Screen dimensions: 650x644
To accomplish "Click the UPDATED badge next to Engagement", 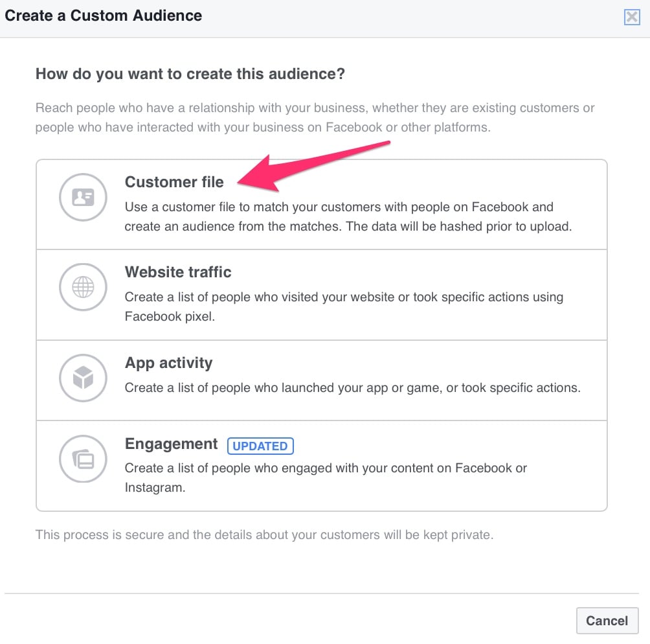I will click(260, 446).
